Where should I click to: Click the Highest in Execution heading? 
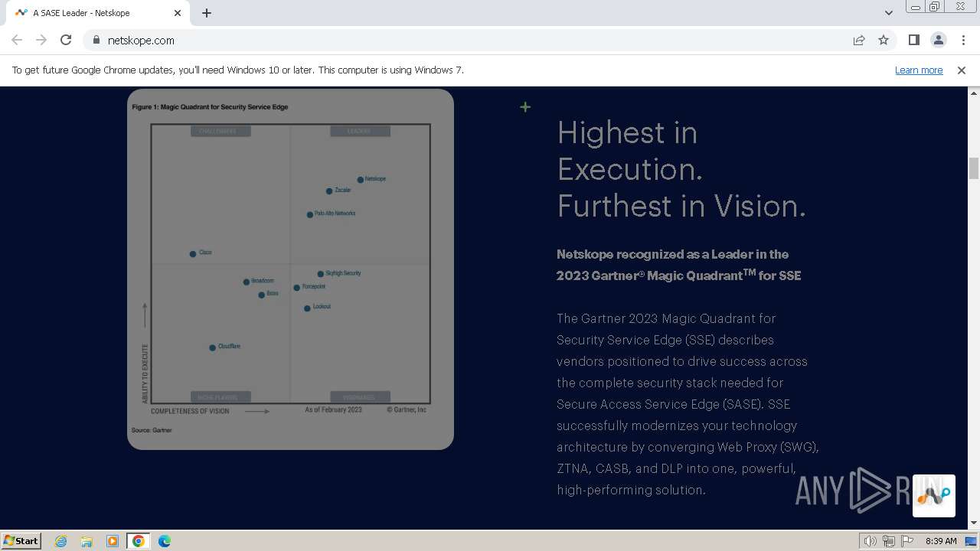(x=681, y=169)
